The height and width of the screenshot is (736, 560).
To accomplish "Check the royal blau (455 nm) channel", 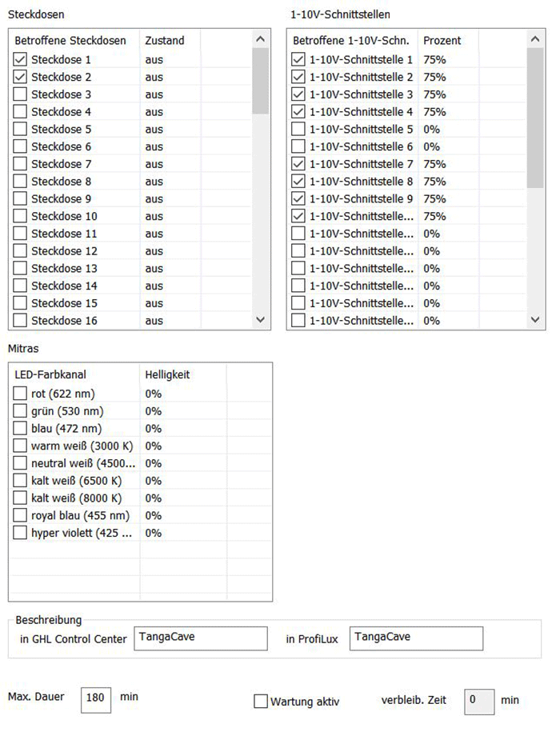I will coord(21,516).
